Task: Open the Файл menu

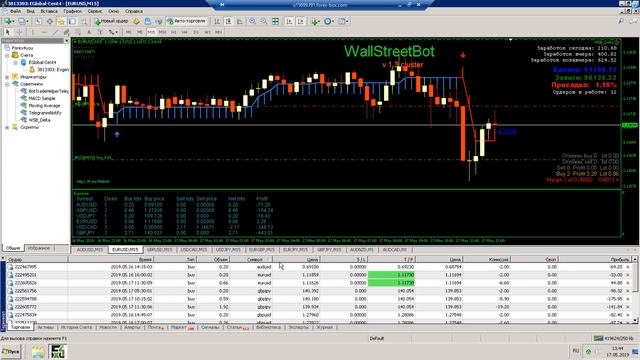Action: point(16,11)
